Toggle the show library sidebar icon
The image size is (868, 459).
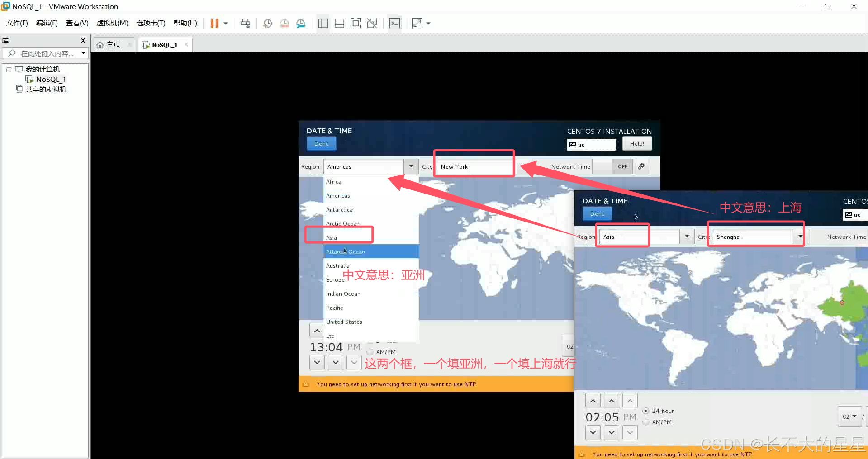click(323, 24)
